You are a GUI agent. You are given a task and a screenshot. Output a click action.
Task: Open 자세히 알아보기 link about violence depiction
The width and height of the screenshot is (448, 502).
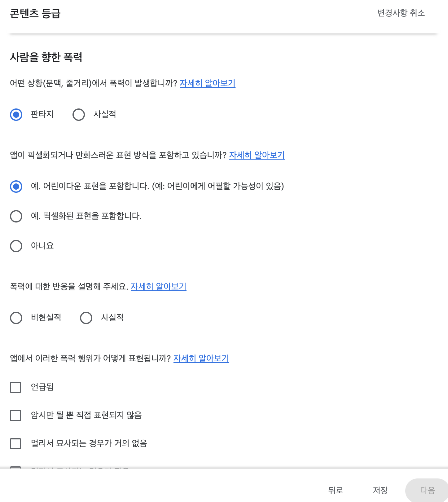[x=201, y=359]
